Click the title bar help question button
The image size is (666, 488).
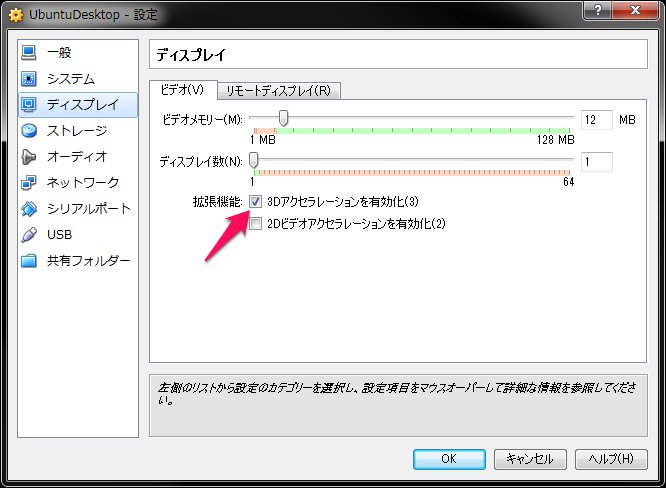coord(598,9)
